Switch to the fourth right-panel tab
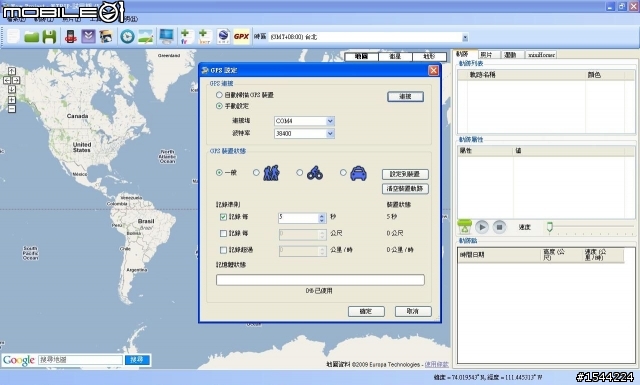The image size is (640, 385). click(x=541, y=55)
